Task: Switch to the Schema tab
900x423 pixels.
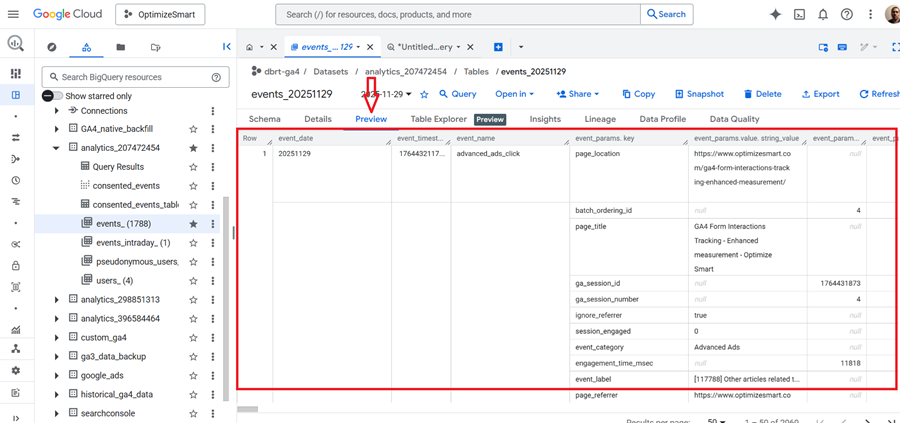Action: tap(265, 119)
